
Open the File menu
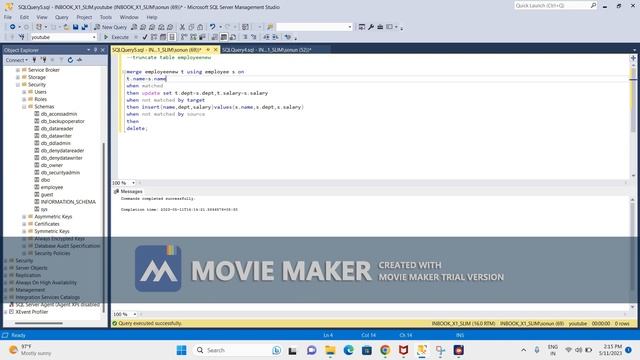[x=8, y=17]
